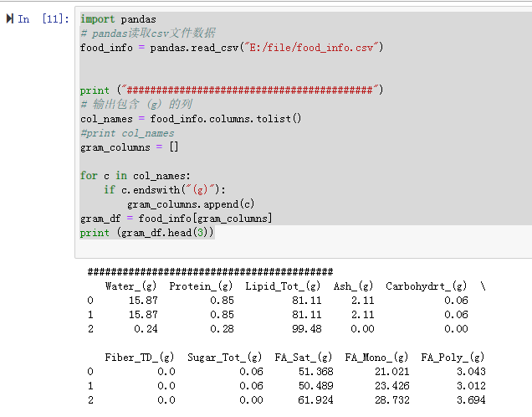The width and height of the screenshot is (532, 417).
Task: Click the 'for c in col_names:' line
Action: pos(136,176)
